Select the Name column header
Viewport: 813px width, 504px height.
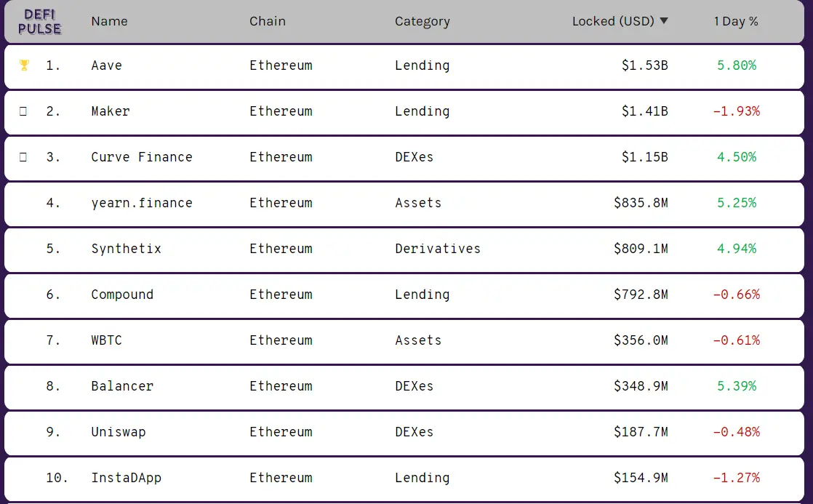(109, 21)
